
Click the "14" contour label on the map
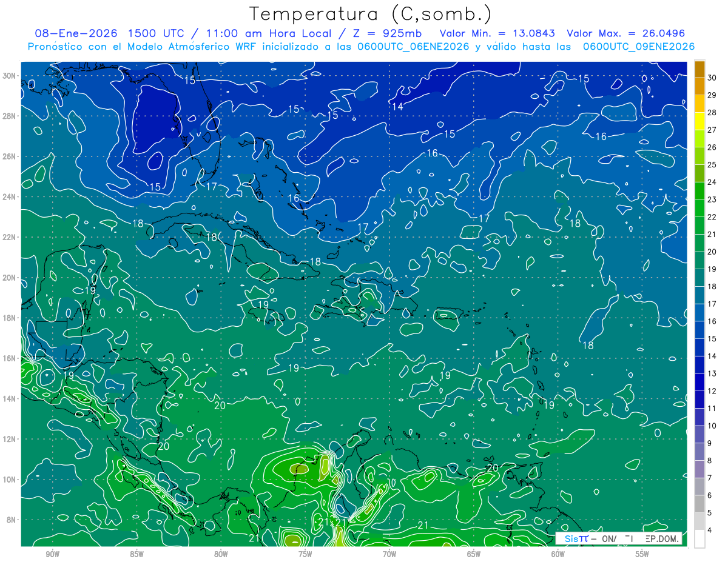pyautogui.click(x=398, y=107)
